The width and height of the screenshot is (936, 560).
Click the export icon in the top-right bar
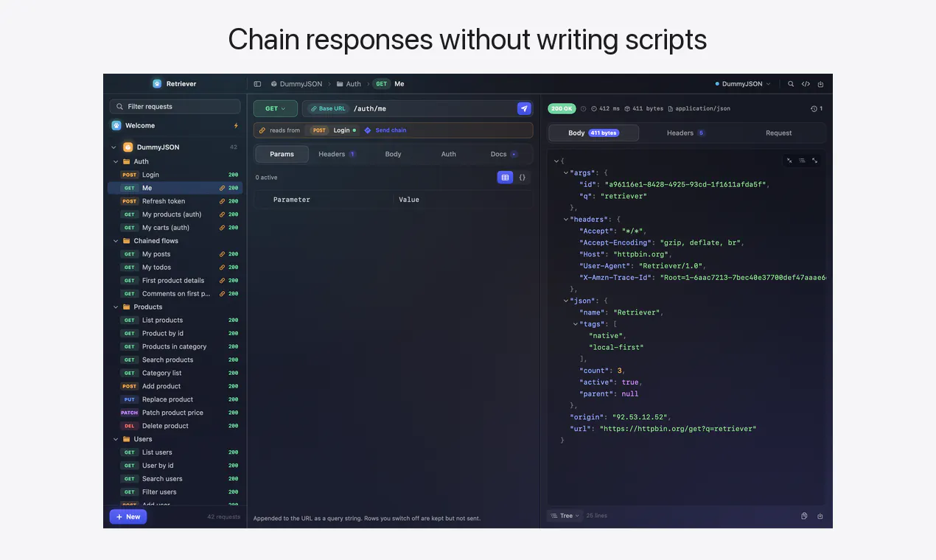[x=820, y=84]
